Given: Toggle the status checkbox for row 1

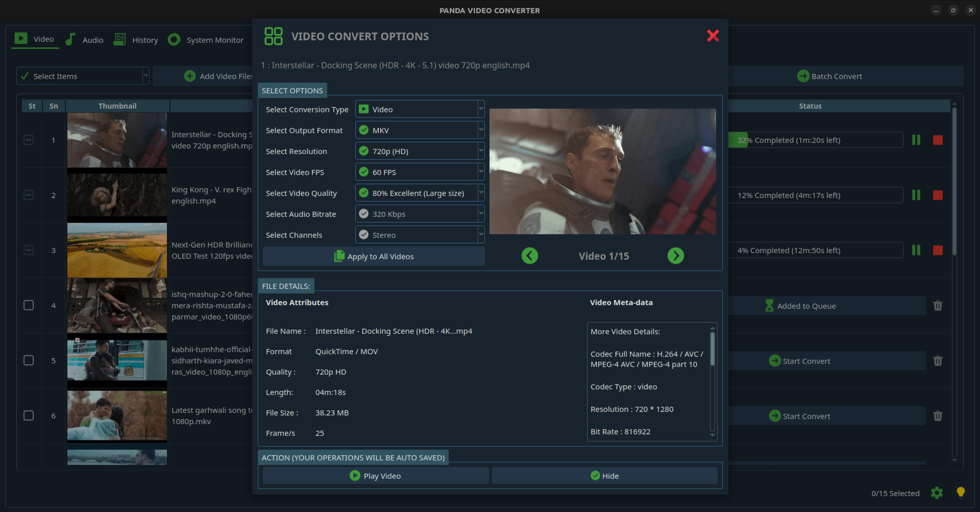Looking at the screenshot, I should click(29, 140).
